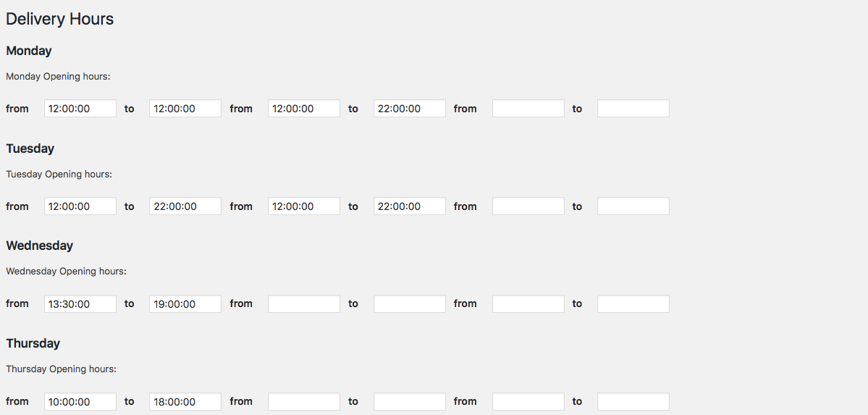Click Tuesday third empty 'from' field
This screenshot has width=868, height=415.
(528, 206)
